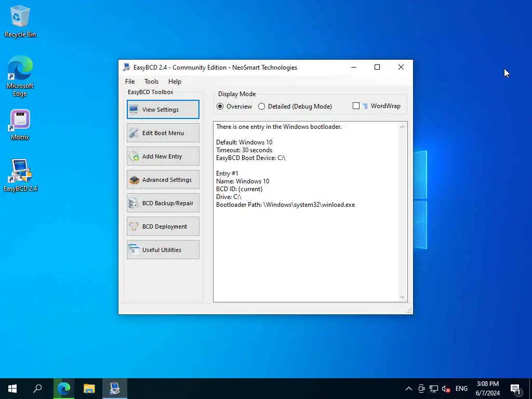The height and width of the screenshot is (399, 532).
Task: Select the Microsoft Edge desktop shortcut
Action: [20, 76]
